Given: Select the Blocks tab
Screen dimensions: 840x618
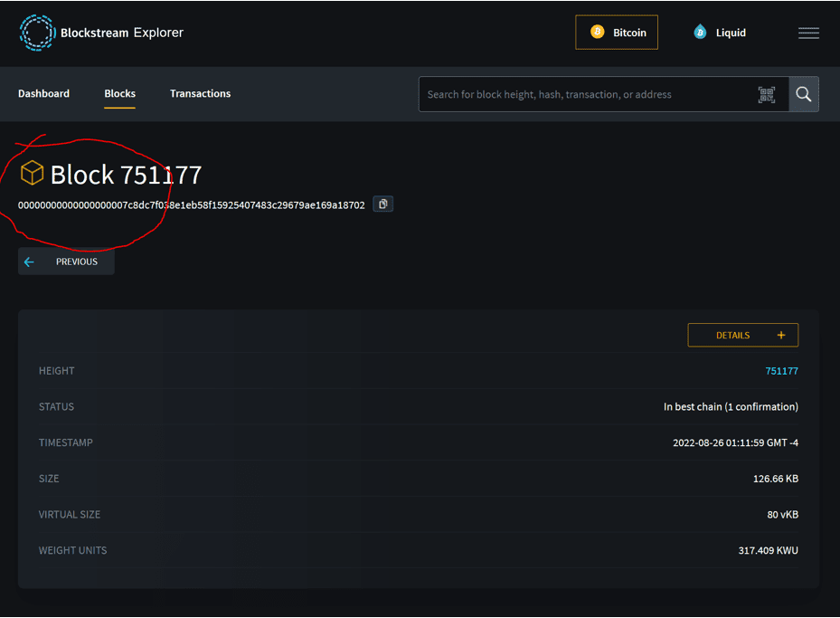Looking at the screenshot, I should point(120,93).
